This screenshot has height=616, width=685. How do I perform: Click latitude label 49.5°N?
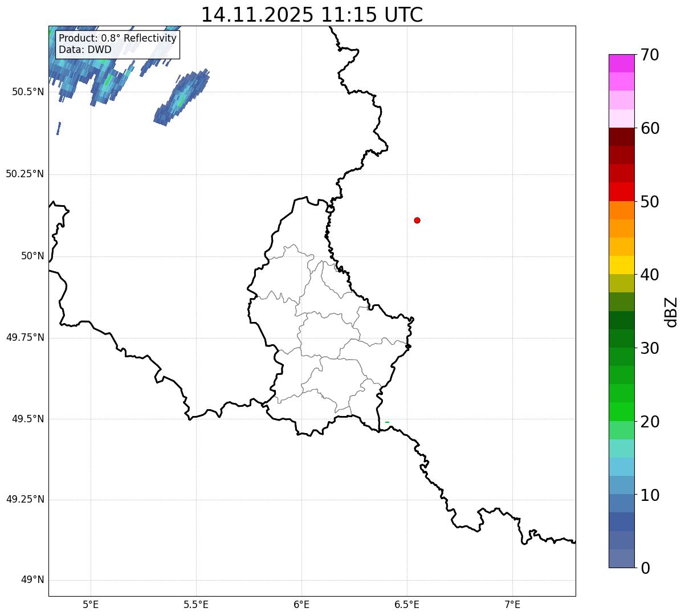coord(27,419)
